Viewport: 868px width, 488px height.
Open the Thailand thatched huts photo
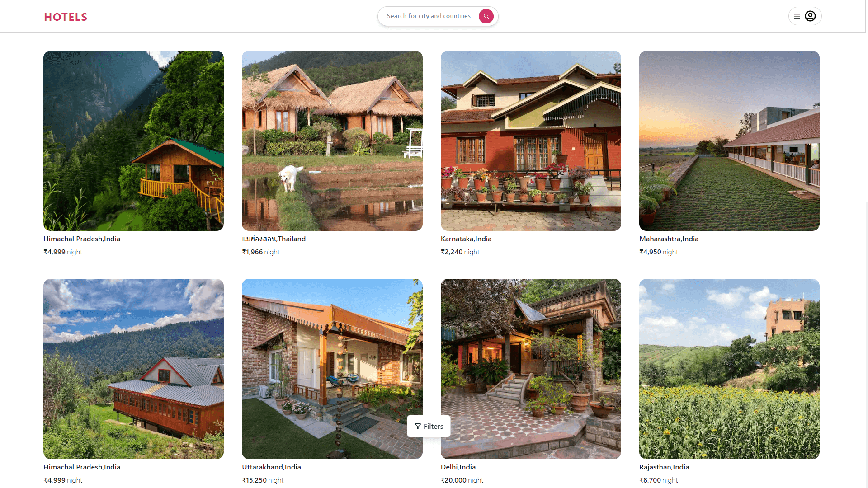332,141
